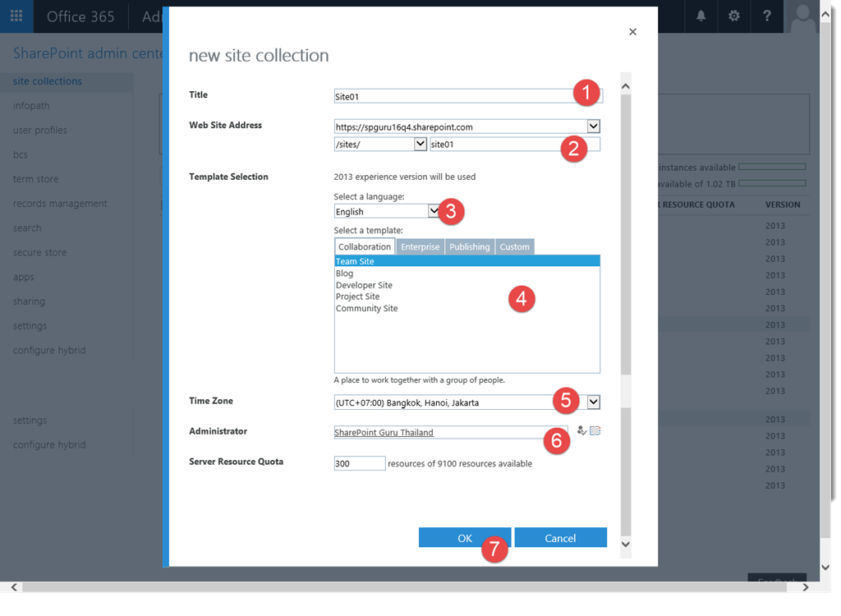Switch to the Custom template tab
The width and height of the screenshot is (841, 616).
click(x=514, y=247)
